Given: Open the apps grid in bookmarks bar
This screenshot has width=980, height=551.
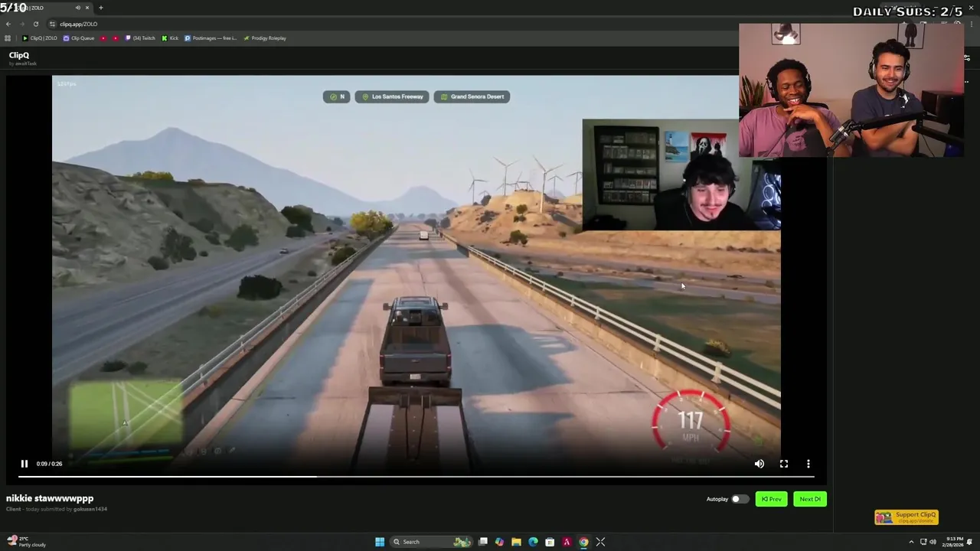Looking at the screenshot, I should 8,38.
